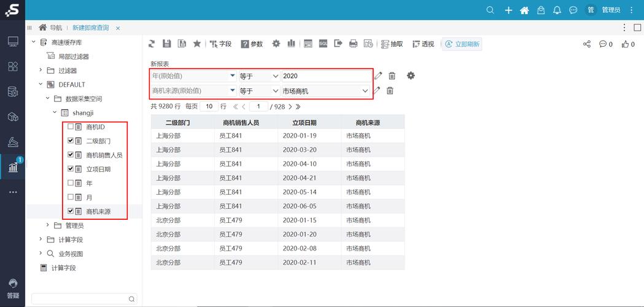Uncheck the 商机销售人员 field checkbox
The width and height of the screenshot is (644, 307).
[x=71, y=155]
